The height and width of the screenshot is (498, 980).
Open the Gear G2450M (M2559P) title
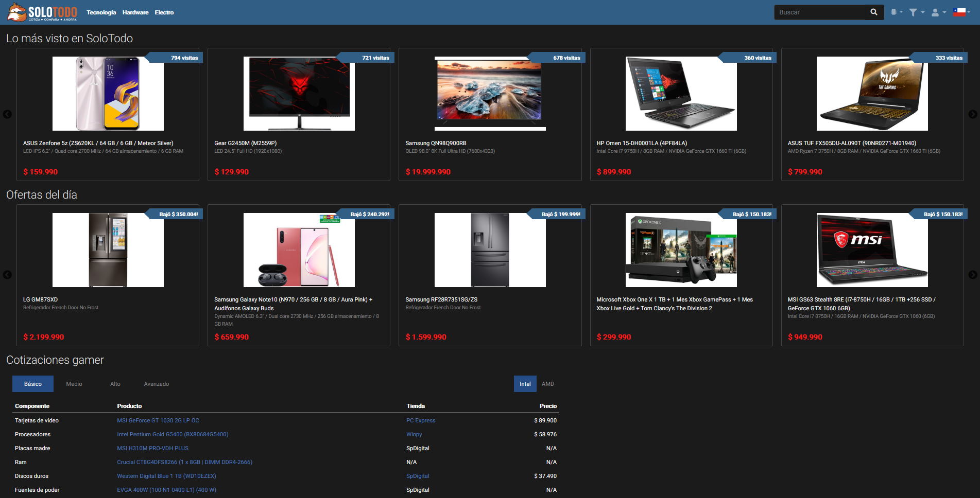tap(245, 143)
